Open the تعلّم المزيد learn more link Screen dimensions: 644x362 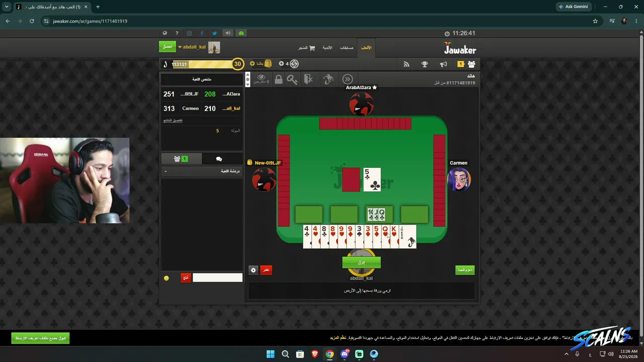tap(338, 338)
